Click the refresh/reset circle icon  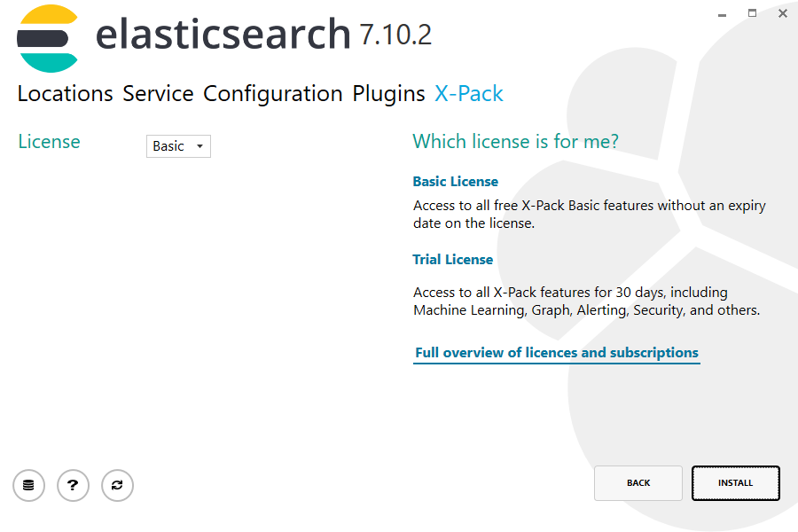pyautogui.click(x=117, y=485)
